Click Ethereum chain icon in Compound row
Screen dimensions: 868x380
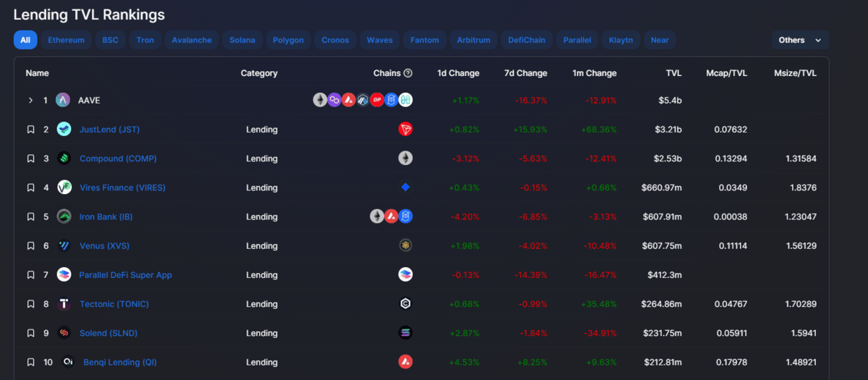(x=405, y=159)
